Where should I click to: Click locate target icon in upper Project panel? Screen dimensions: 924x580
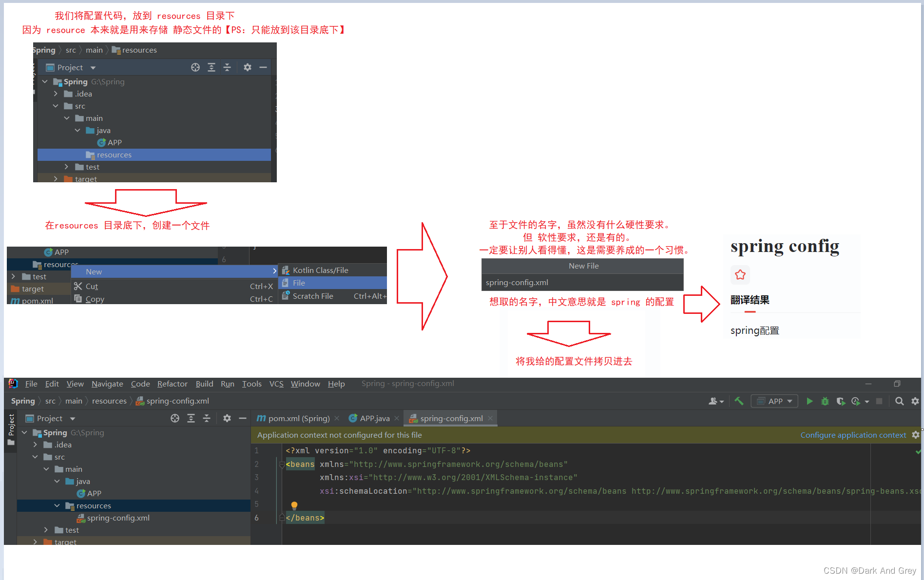(195, 67)
